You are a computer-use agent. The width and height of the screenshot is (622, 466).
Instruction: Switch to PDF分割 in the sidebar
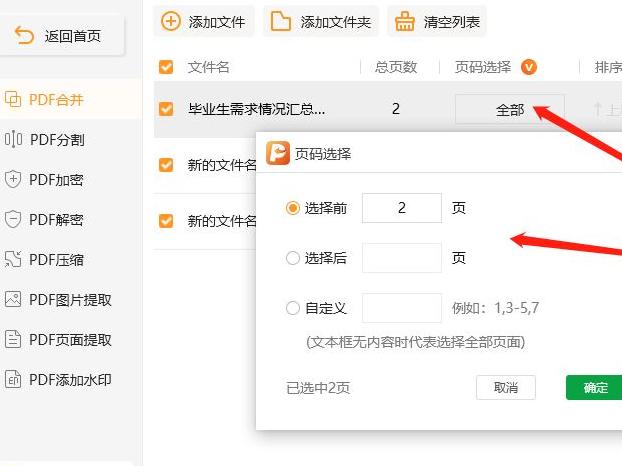pos(71,140)
